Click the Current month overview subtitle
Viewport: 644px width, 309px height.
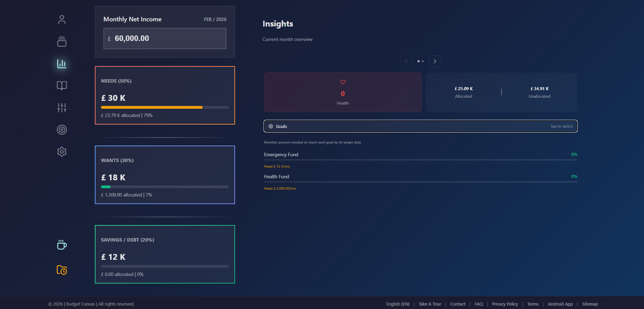click(x=288, y=39)
